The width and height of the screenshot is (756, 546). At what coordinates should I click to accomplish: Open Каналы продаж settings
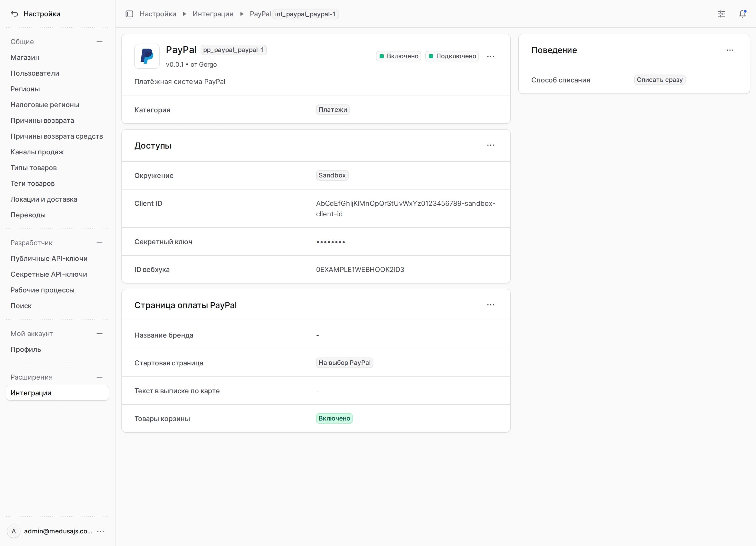tap(57, 152)
